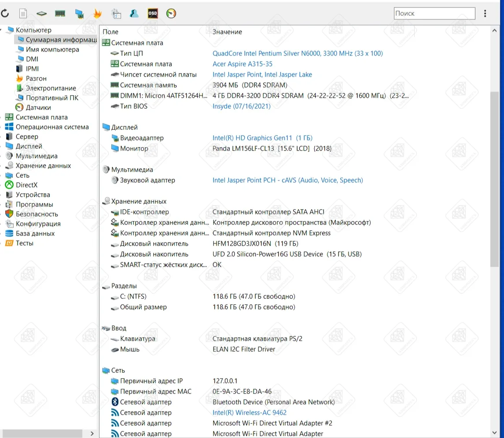The height and width of the screenshot is (438, 504).
Task: Open the Intel(R) Wireless-AC 9462 link
Action: click(x=250, y=412)
